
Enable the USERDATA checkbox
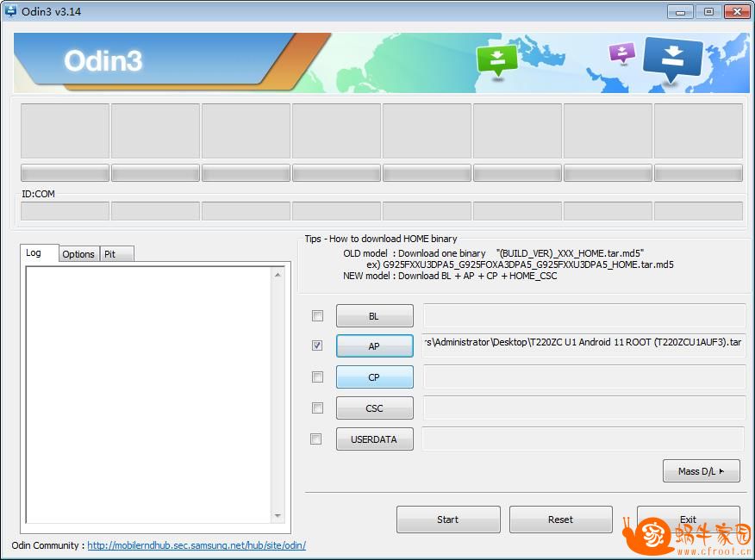click(316, 439)
